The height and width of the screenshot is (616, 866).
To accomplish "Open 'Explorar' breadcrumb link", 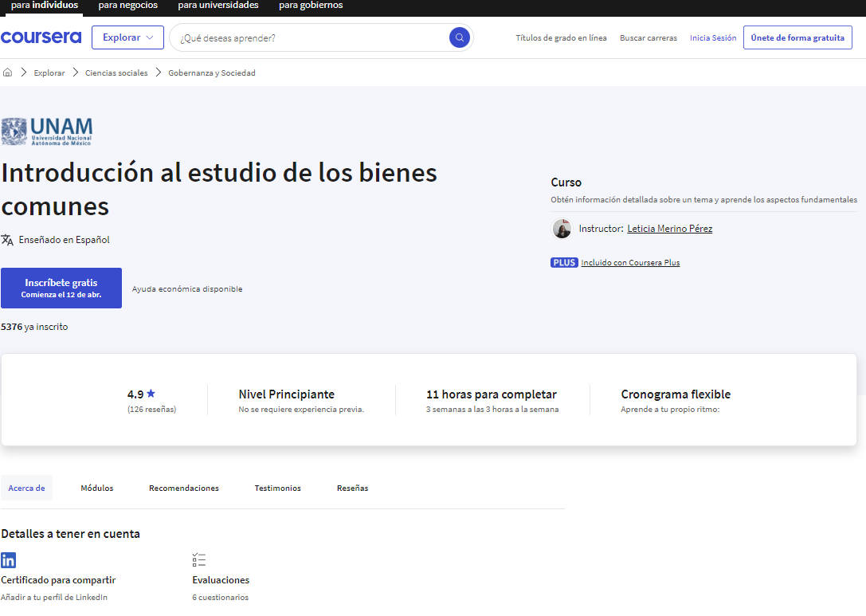I will tap(49, 73).
